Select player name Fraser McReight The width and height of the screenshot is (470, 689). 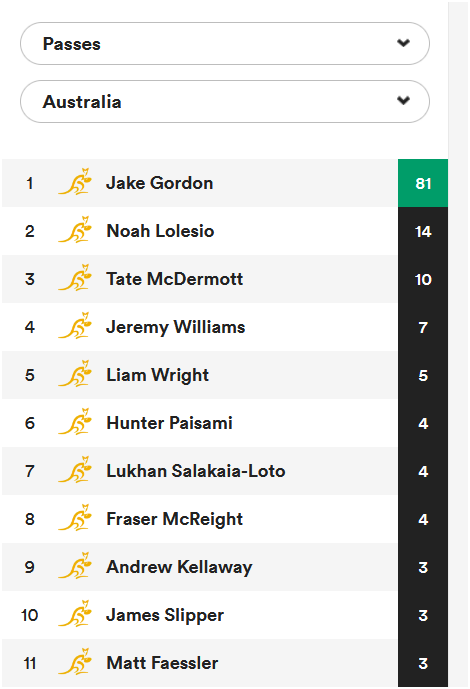(174, 519)
